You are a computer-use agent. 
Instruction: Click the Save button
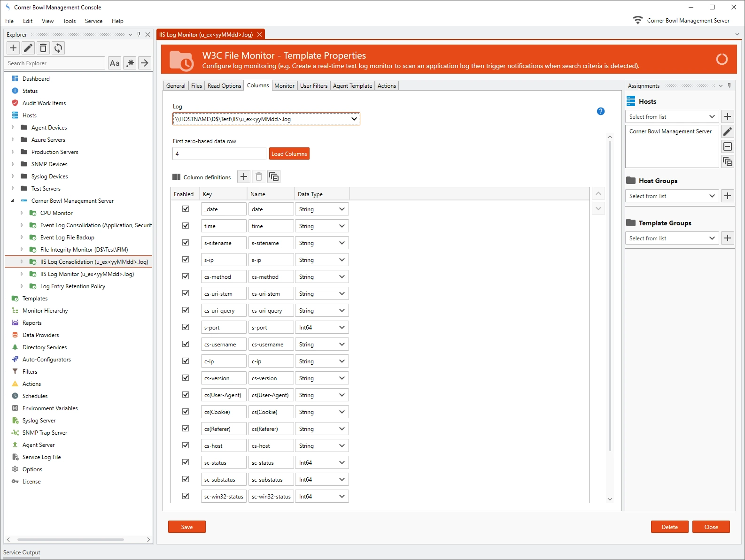pos(187,527)
